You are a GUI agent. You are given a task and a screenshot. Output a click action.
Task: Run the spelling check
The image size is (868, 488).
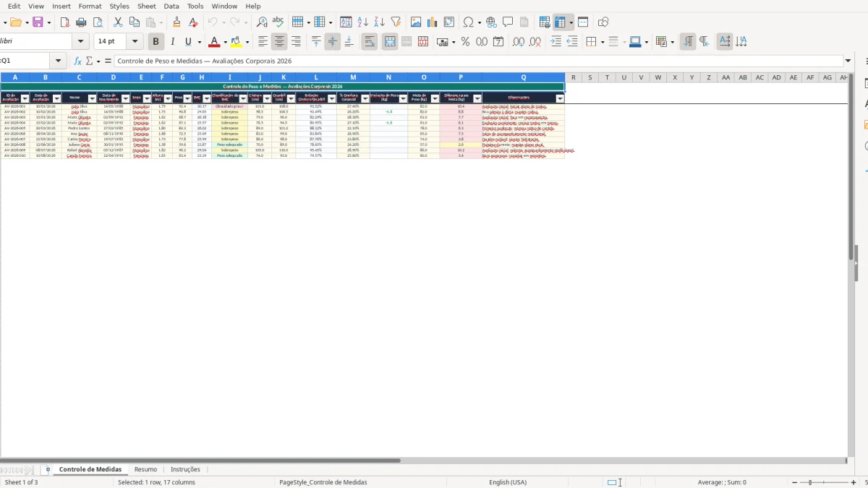tap(278, 22)
